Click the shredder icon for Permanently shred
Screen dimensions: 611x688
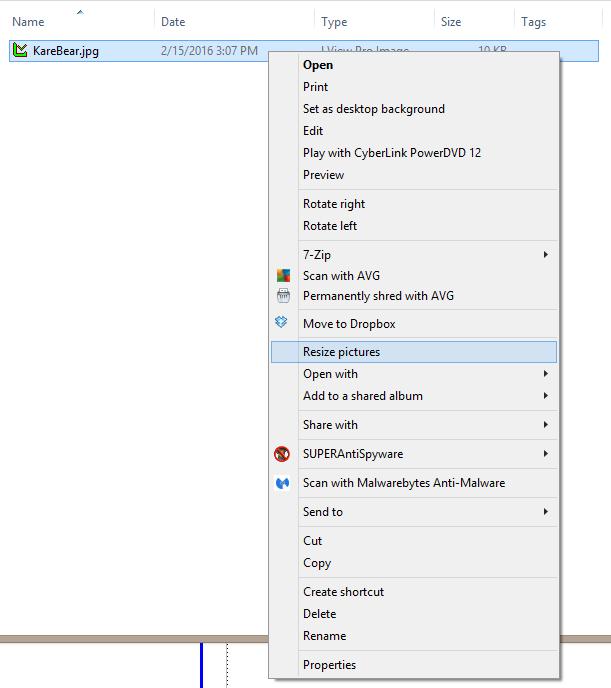(x=283, y=296)
